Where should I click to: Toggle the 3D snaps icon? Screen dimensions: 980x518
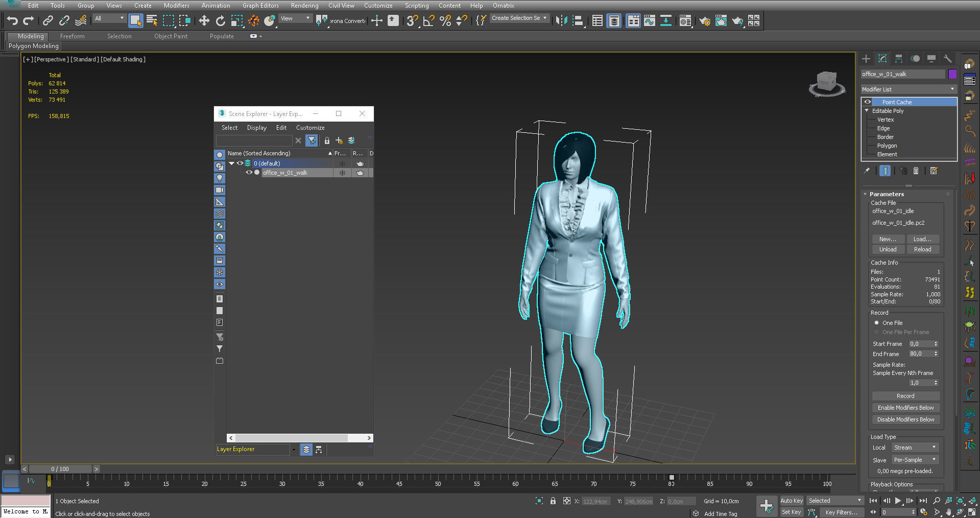(x=412, y=20)
